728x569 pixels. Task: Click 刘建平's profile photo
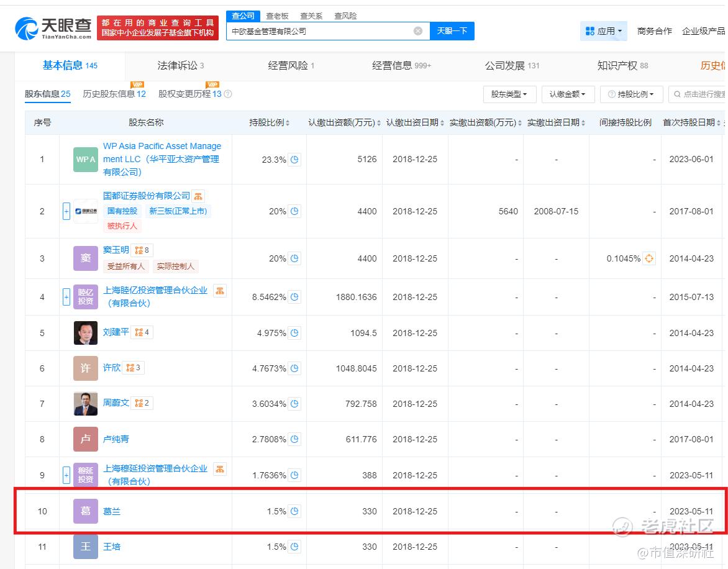coord(86,333)
